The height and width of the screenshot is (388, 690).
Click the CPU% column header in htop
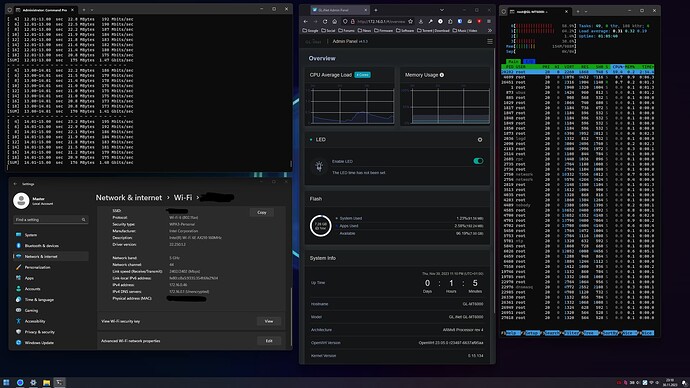point(618,67)
